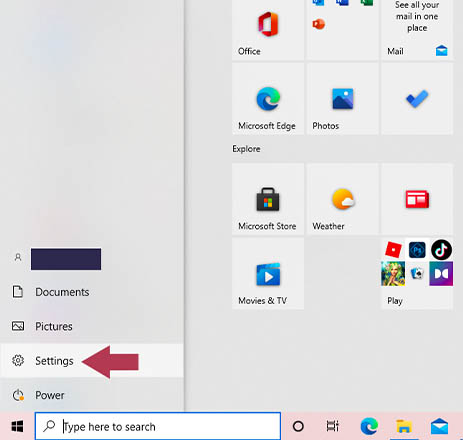Open Documents from the Start sidebar
This screenshot has height=440, width=463.
(92, 292)
